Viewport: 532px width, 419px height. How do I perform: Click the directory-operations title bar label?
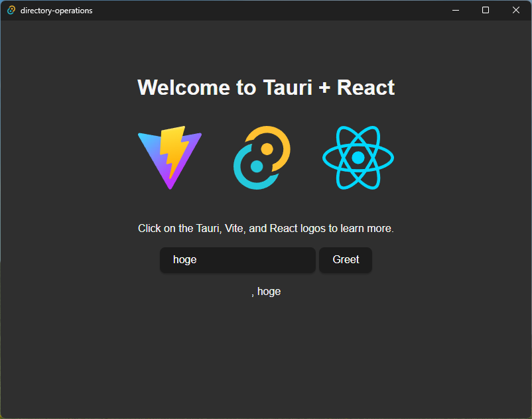click(x=57, y=10)
